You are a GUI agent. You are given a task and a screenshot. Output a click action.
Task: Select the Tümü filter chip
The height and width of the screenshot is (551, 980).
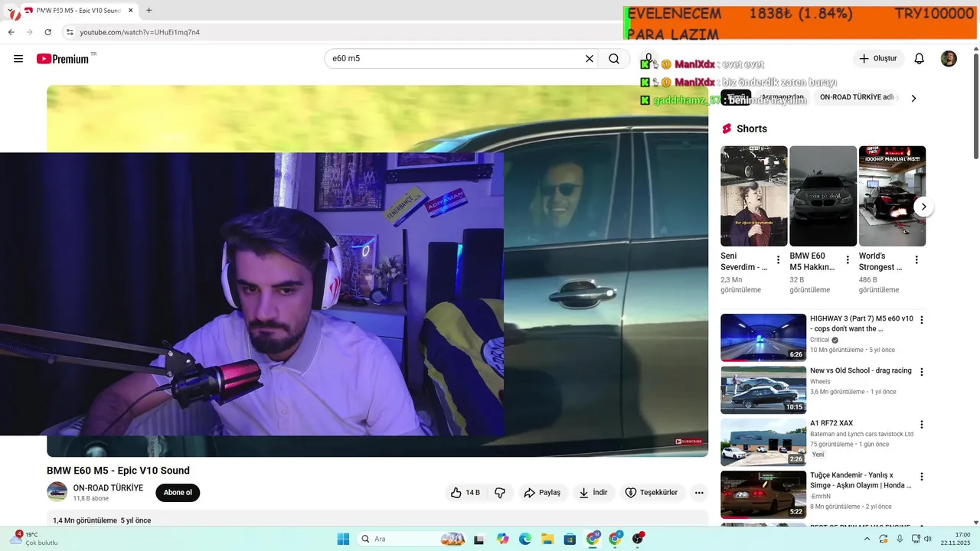tap(736, 98)
